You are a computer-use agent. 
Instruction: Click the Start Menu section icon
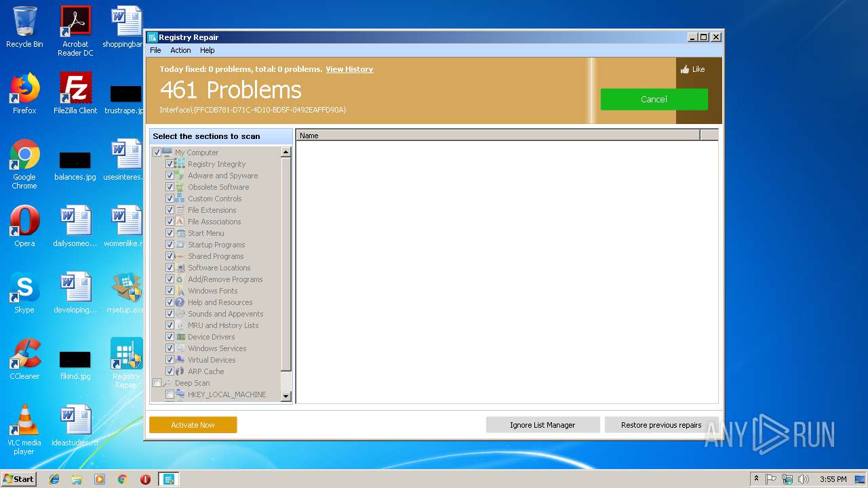coord(180,233)
